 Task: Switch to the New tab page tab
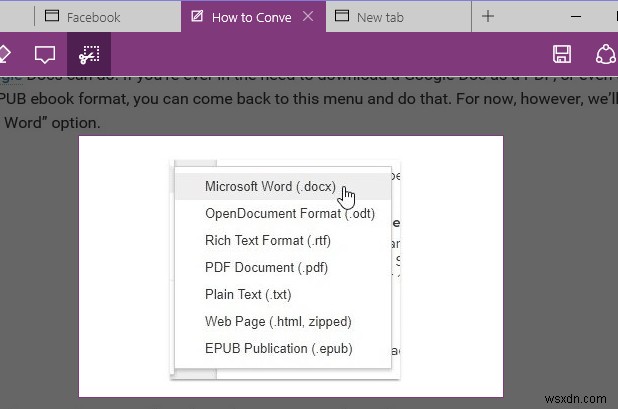[398, 17]
